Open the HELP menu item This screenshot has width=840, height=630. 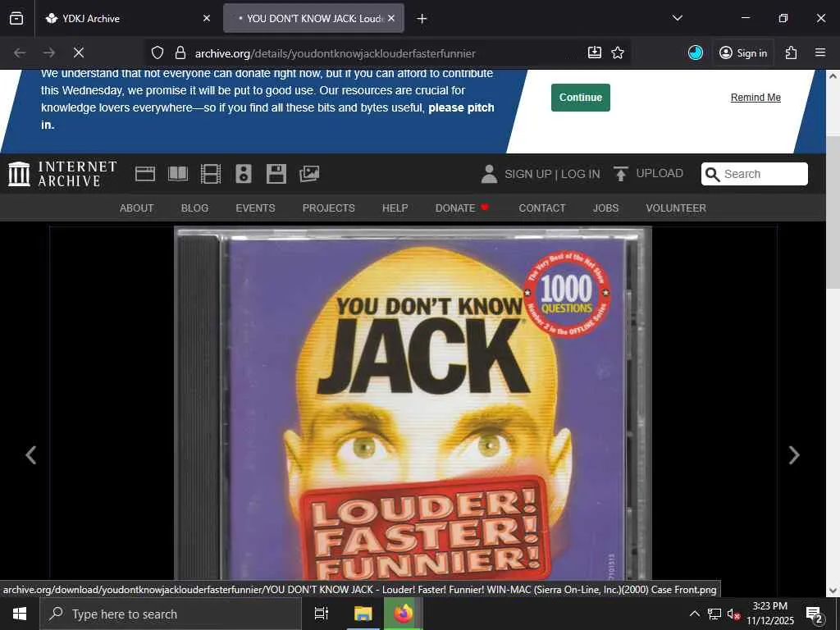(395, 208)
